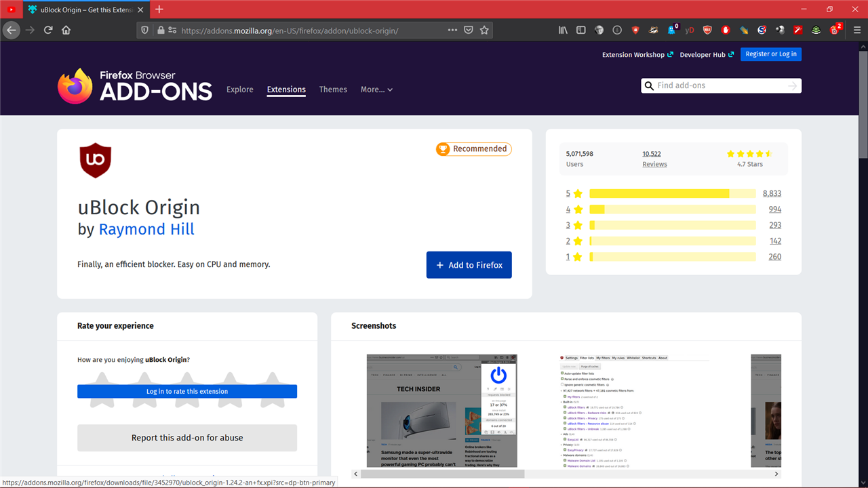Open the tracking protection shield icon

(x=144, y=30)
